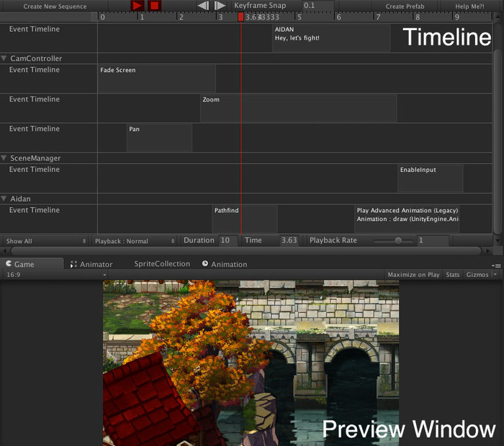
Task: Adjust the Playback Rate slider handle
Action: [x=398, y=240]
